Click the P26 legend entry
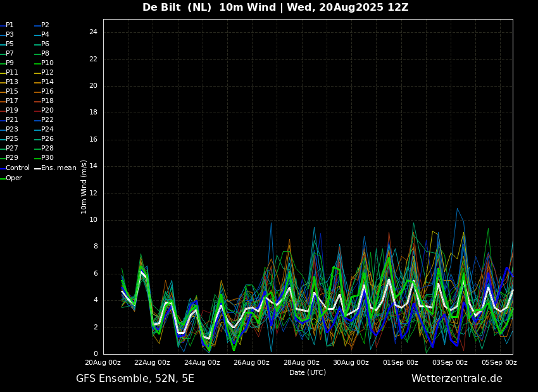Viewport: 538px width, 392px height. coord(47,139)
